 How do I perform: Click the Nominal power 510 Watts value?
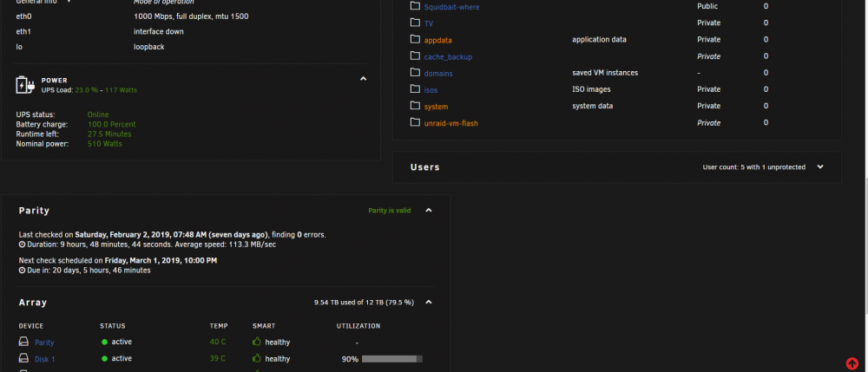point(105,144)
